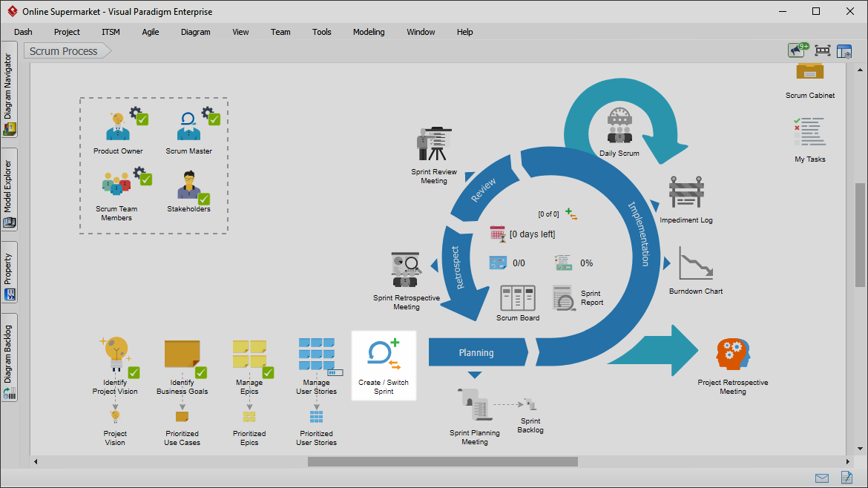Open the Daily Scrum icon
This screenshot has width=868, height=488.
tap(619, 125)
